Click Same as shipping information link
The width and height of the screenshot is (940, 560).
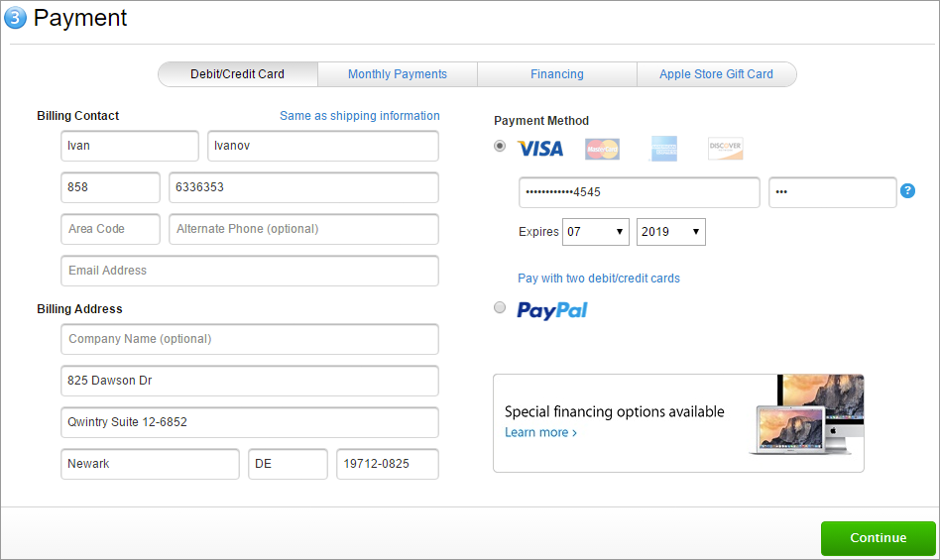[x=360, y=116]
